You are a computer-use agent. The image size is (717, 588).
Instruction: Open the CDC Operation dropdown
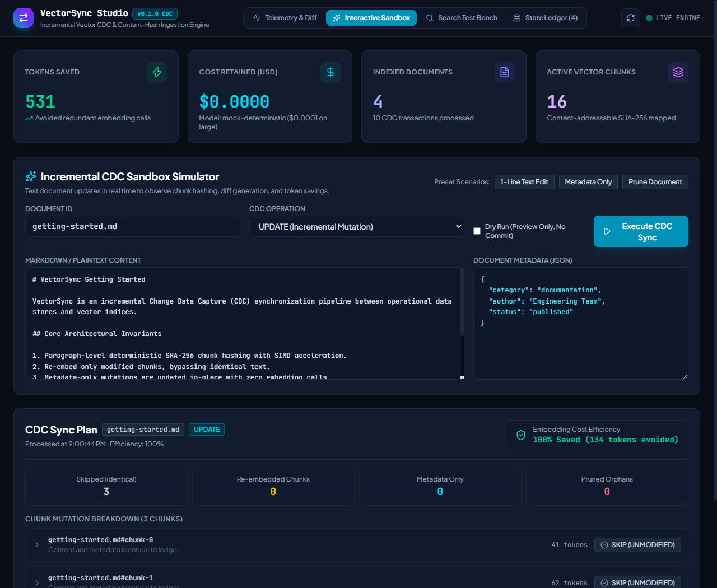point(357,226)
